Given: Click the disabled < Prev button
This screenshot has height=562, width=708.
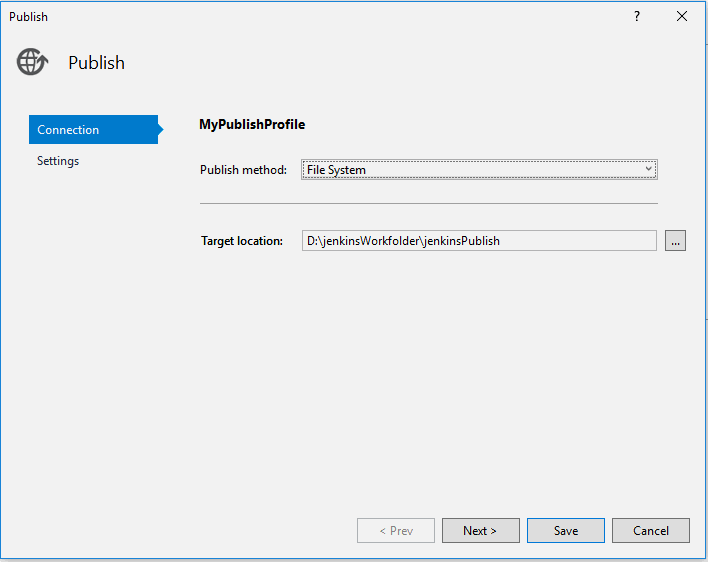Looking at the screenshot, I should click(x=396, y=531).
